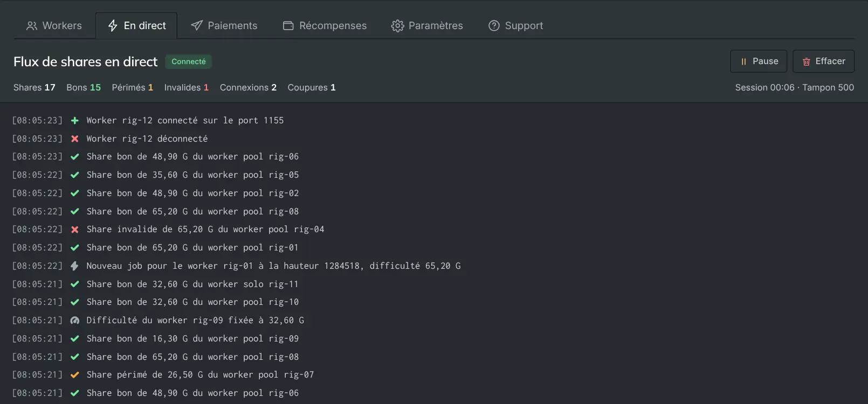The image size is (868, 404).
Task: Click the pause bars icon in the Pause button
Action: (743, 62)
